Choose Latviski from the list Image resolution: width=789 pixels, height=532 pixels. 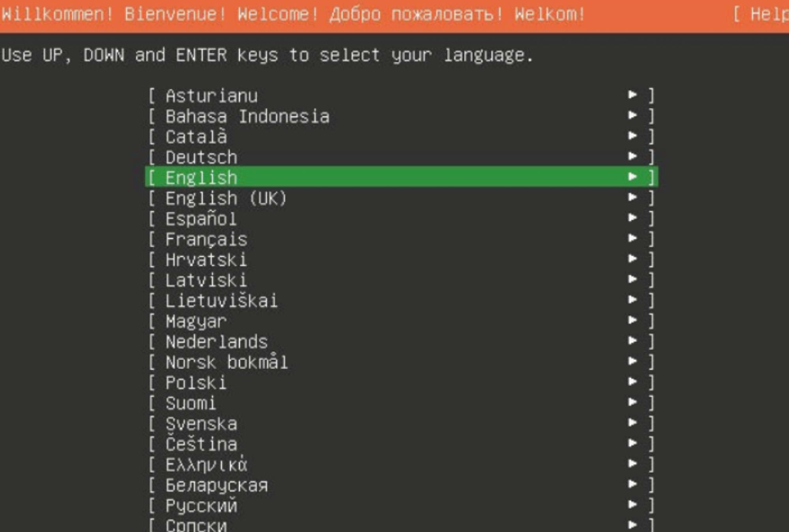click(401, 280)
